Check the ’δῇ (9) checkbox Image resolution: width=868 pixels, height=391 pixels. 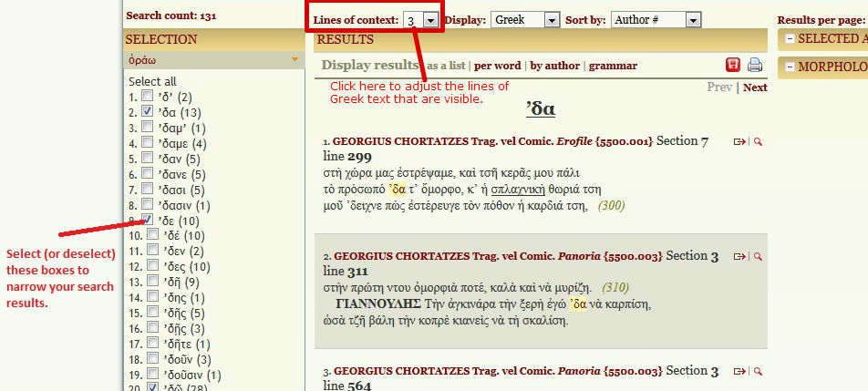[x=152, y=281]
